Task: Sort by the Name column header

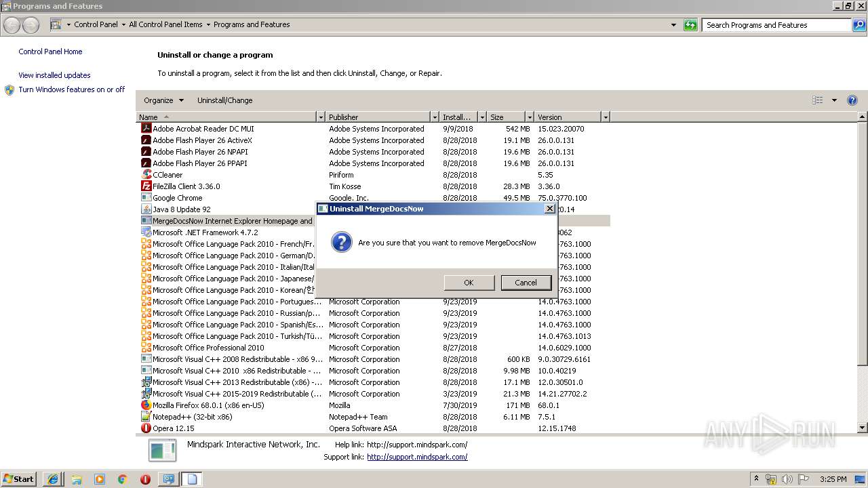Action: tap(226, 117)
